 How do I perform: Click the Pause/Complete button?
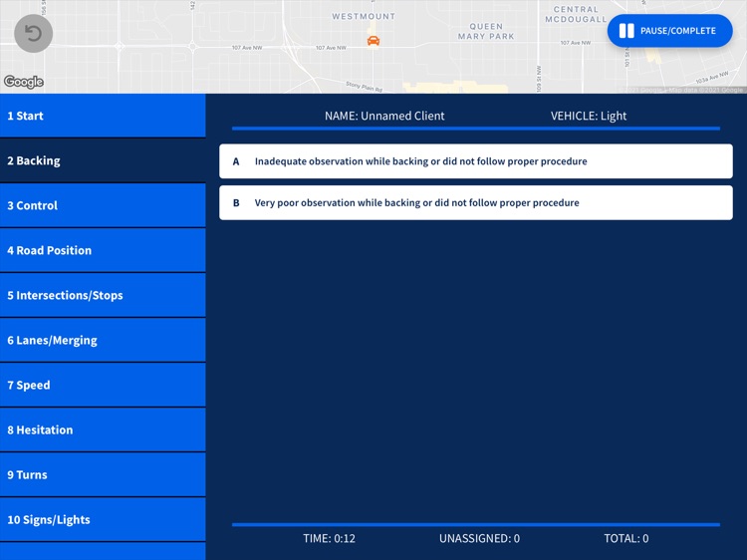pos(670,31)
